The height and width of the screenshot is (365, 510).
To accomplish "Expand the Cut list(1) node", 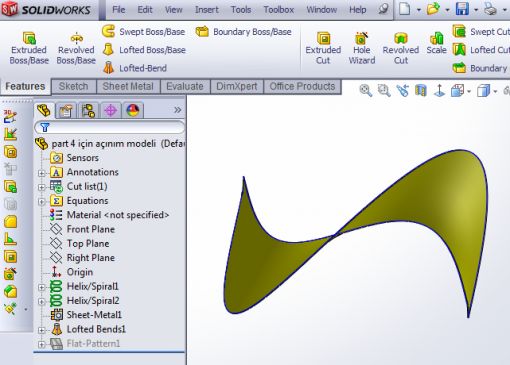I will click(41, 187).
